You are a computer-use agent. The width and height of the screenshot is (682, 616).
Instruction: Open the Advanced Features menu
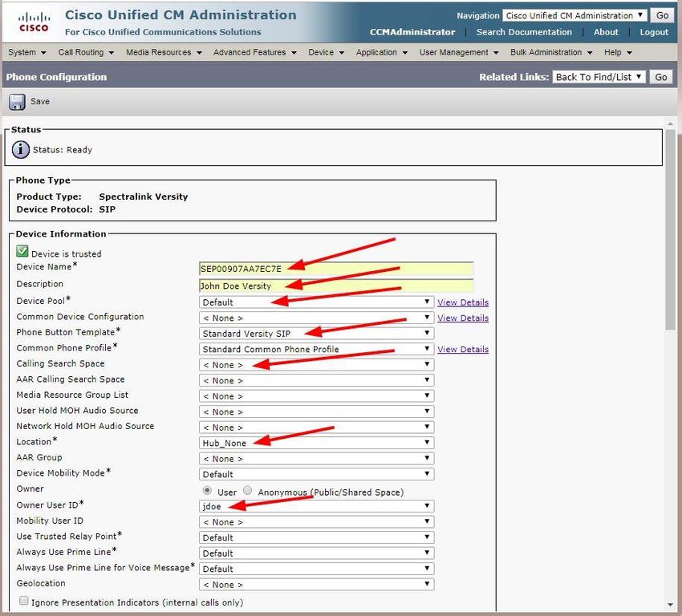[x=254, y=52]
